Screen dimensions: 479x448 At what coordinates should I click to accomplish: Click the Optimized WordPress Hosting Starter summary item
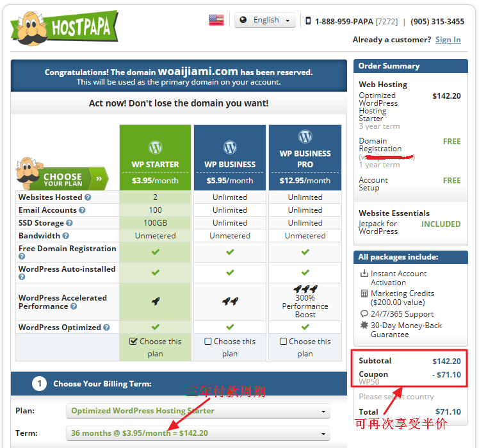(378, 107)
